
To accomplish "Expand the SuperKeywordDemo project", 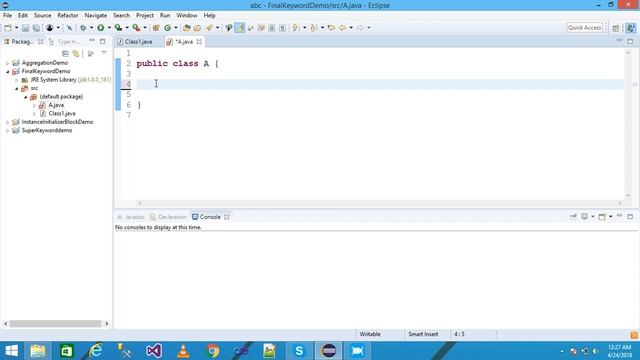I will pyautogui.click(x=7, y=131).
